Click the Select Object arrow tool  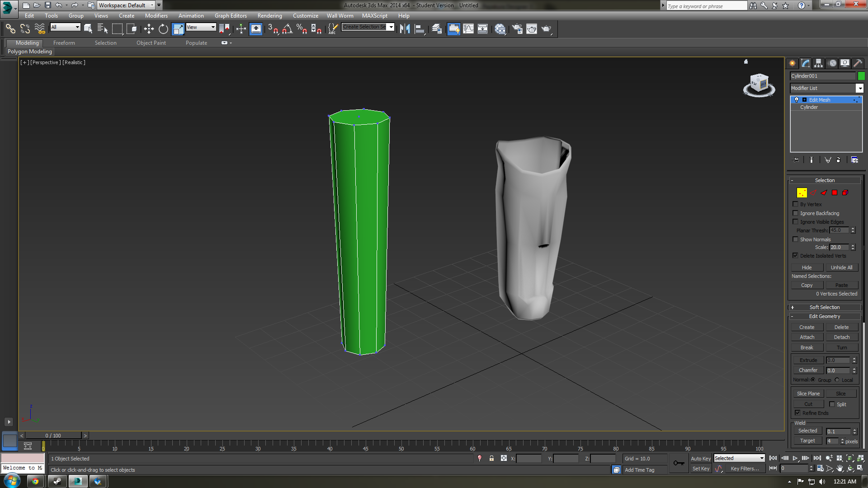pyautogui.click(x=88, y=29)
